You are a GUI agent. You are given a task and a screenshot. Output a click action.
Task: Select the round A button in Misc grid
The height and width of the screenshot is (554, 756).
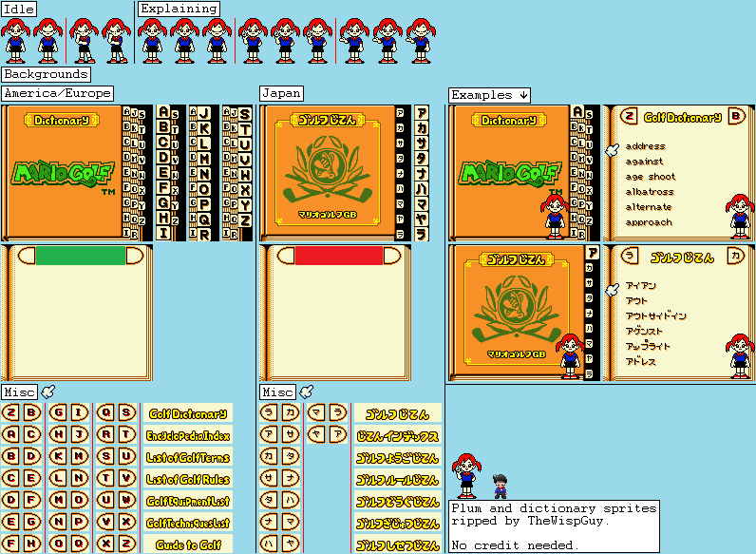coord(11,434)
